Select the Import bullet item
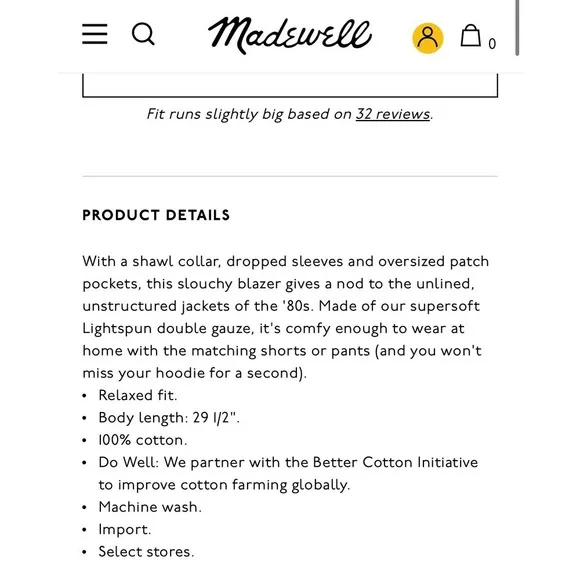 coord(125,530)
